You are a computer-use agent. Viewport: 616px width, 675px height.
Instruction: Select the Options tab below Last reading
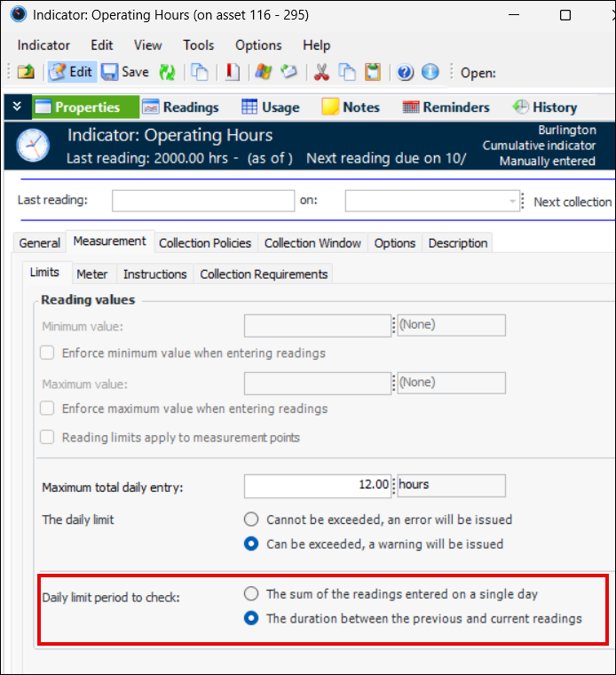(395, 242)
